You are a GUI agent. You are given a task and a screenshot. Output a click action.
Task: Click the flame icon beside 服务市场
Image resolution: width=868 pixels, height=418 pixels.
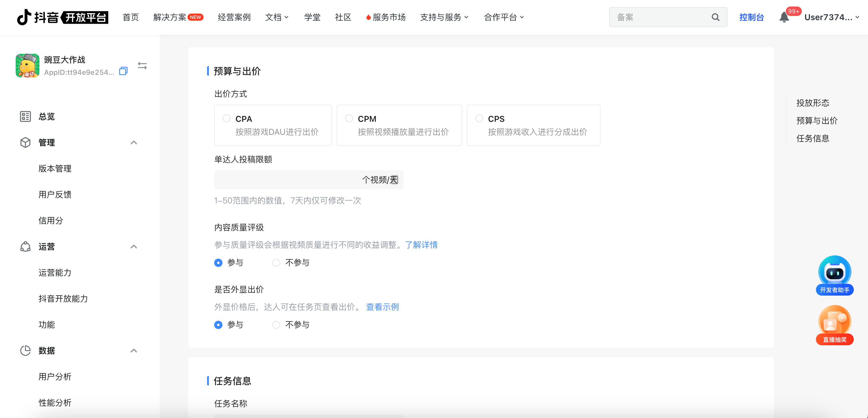pos(368,17)
